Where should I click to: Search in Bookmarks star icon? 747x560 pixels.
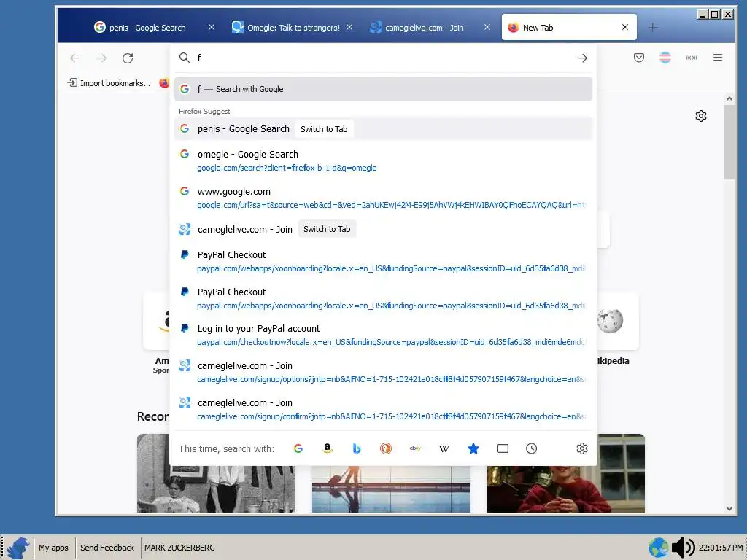pyautogui.click(x=473, y=448)
